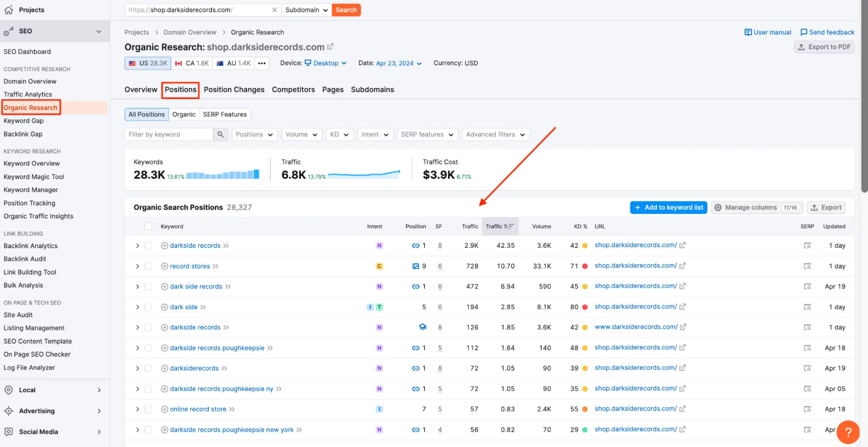Click Export to PDF button
The width and height of the screenshot is (868, 447).
pos(824,47)
